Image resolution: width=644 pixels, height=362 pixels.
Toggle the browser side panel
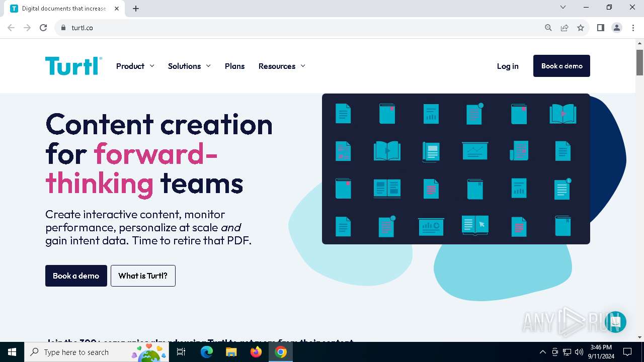pos(600,28)
